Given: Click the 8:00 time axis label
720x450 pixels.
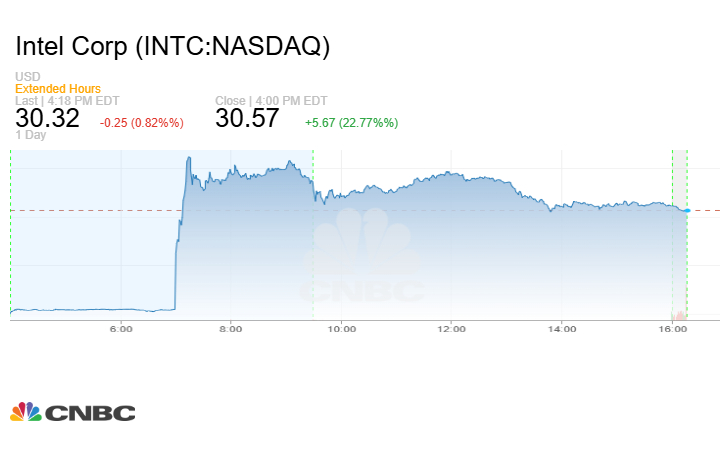Looking at the screenshot, I should point(231,328).
